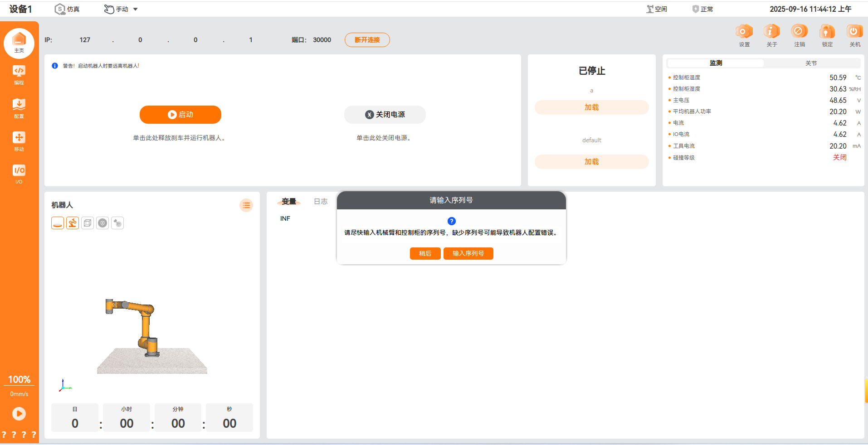This screenshot has width=868, height=445.
Task: Toggle the safety shield display in robot view
Action: (102, 223)
